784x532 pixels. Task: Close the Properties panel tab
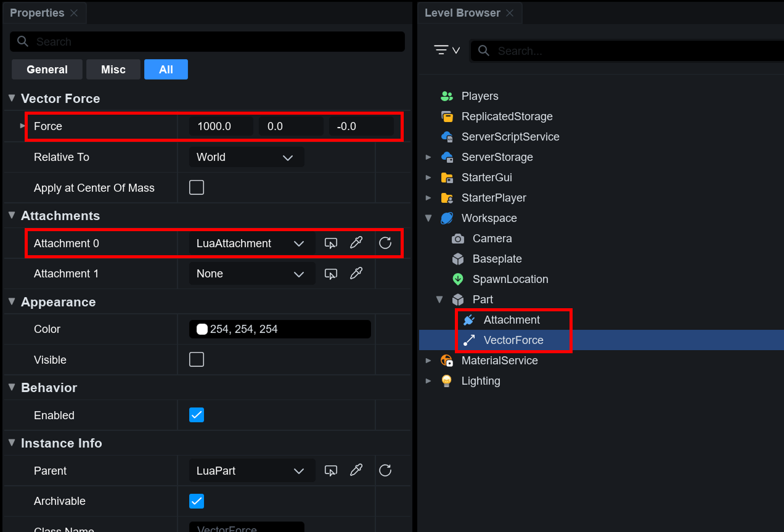pos(74,13)
